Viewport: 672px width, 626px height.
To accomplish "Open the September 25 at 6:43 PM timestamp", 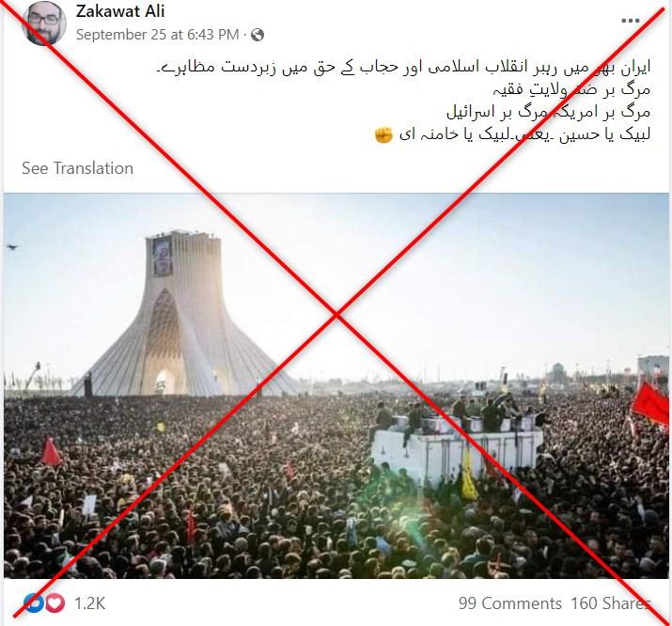I will click(157, 35).
